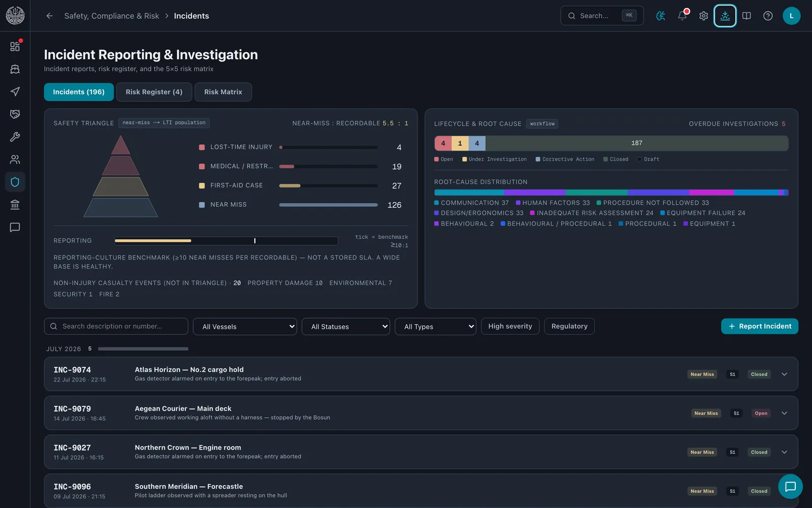
Task: Open the navigation arrow icon in sidebar
Action: point(15,91)
